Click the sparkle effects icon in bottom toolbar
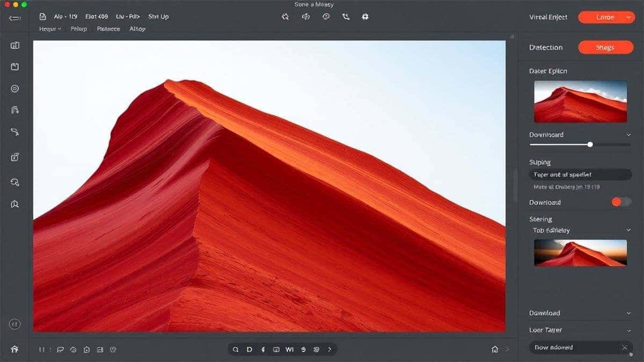644x362 pixels. 317,349
